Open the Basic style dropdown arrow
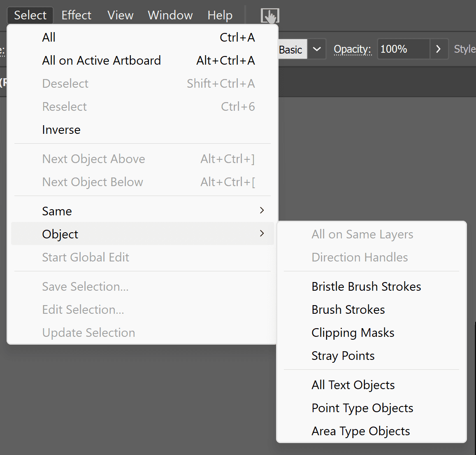 click(x=317, y=49)
